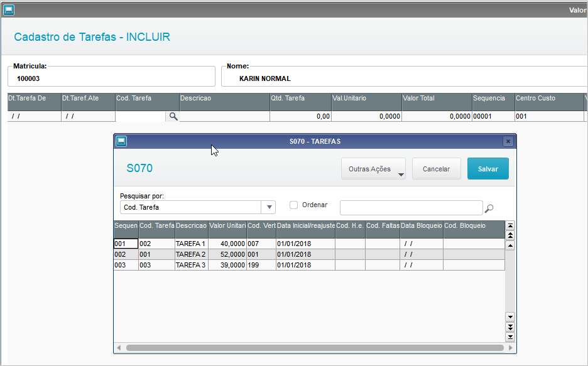Click the Val.Unitario column header in main grid
Screen dimensions: 588x366
[366, 102]
